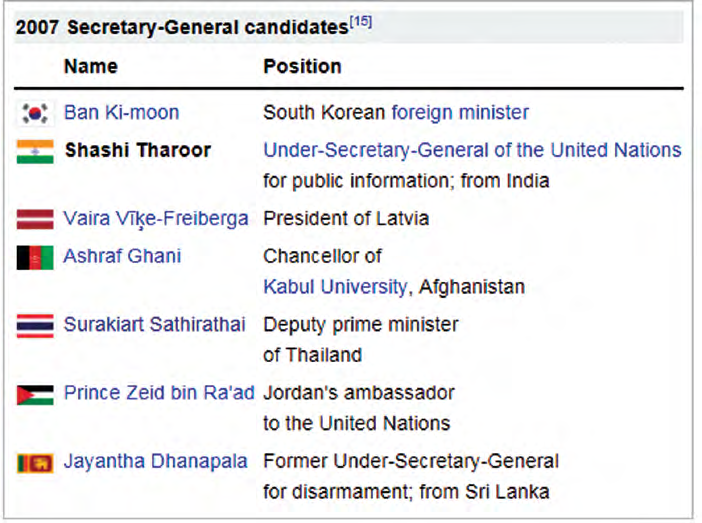Open the Prince Zeid bin Ra'ad link
Screen dimensions: 702x523
pos(159,392)
